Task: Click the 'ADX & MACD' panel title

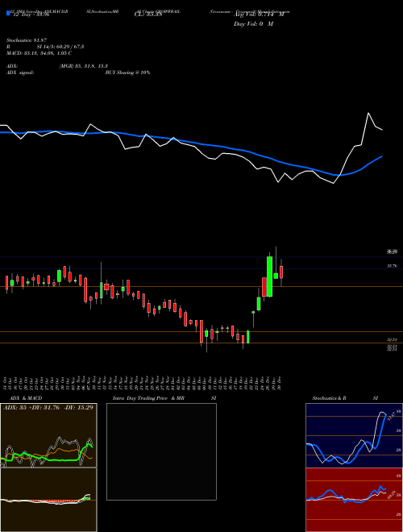Action: pyautogui.click(x=24, y=398)
